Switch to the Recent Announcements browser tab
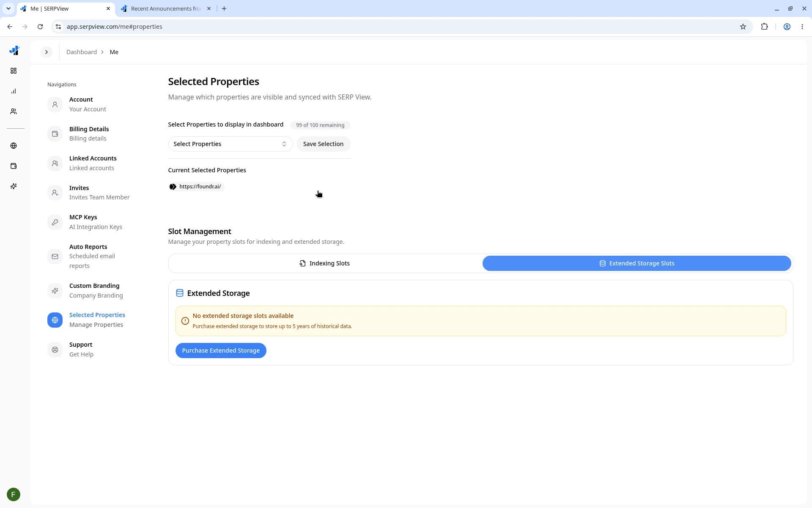 click(x=166, y=8)
